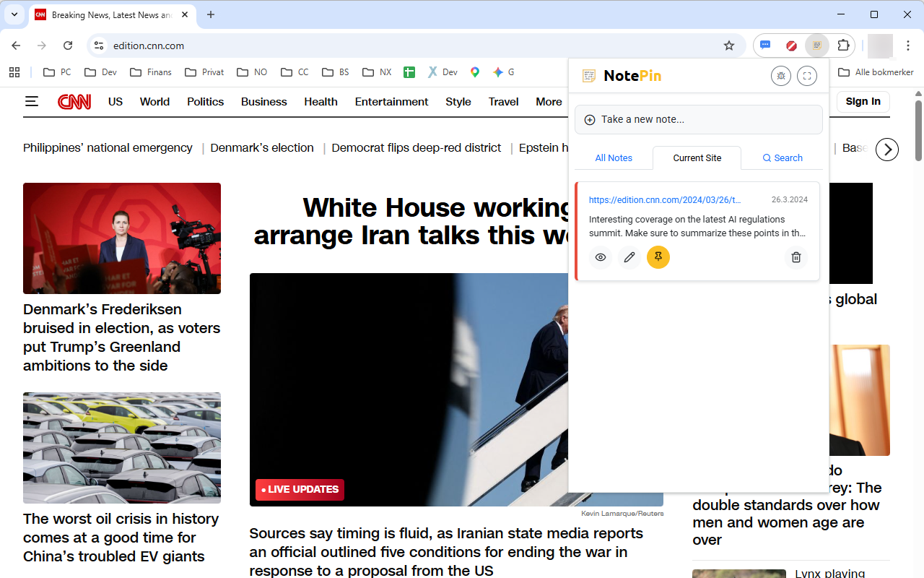Open the saved note's CNN article link
This screenshot has width=924, height=578.
666,199
